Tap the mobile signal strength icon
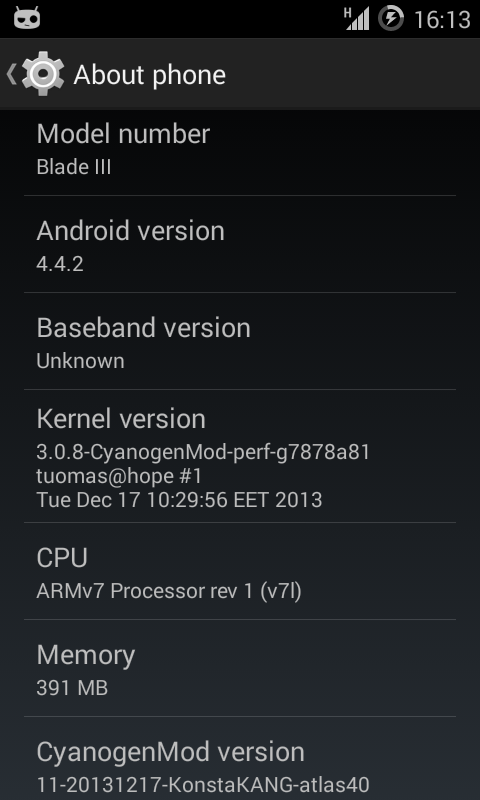Image resolution: width=480 pixels, height=800 pixels. tap(357, 19)
